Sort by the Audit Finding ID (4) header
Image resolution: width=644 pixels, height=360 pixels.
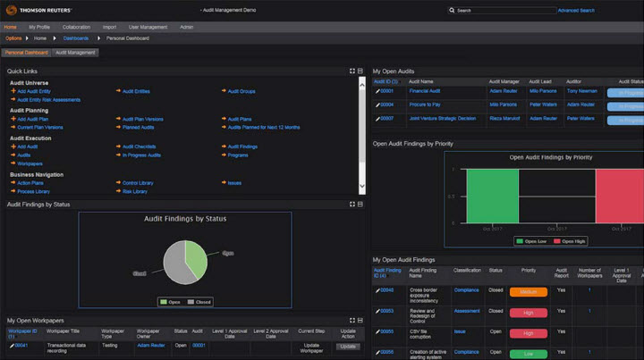[x=387, y=273]
